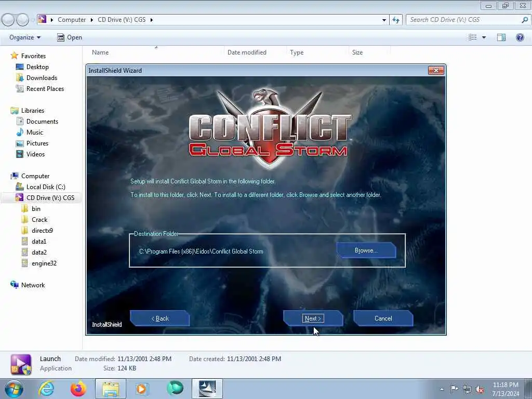
Task: Change view with the view icon
Action: coord(473,37)
